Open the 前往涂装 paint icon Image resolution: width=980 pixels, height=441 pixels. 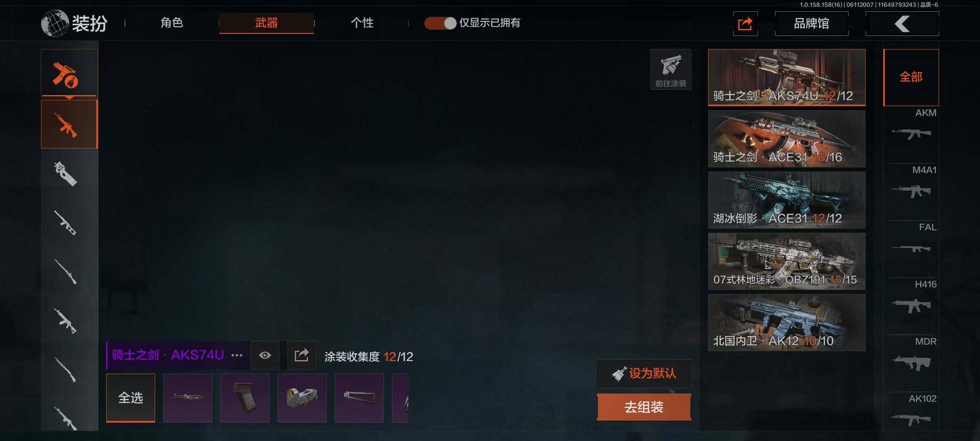coord(670,69)
